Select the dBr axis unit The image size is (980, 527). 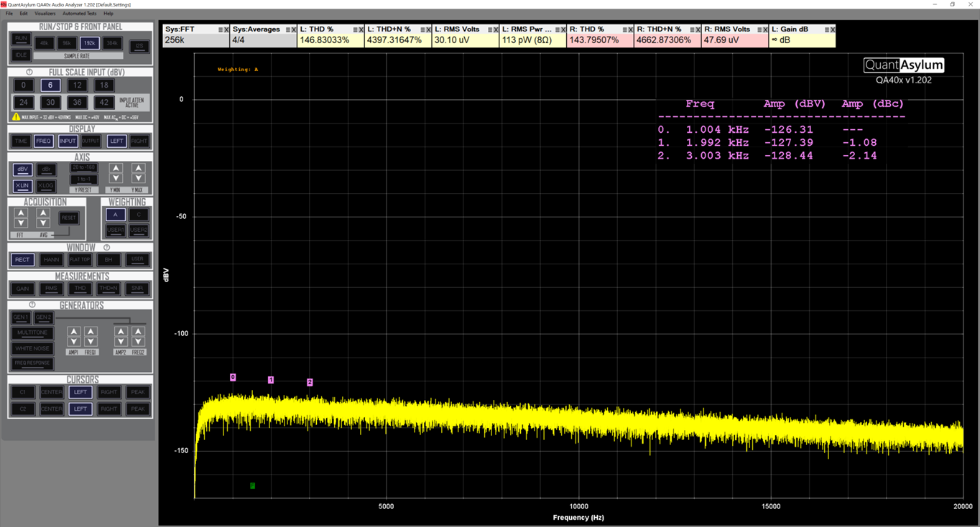tap(46, 170)
